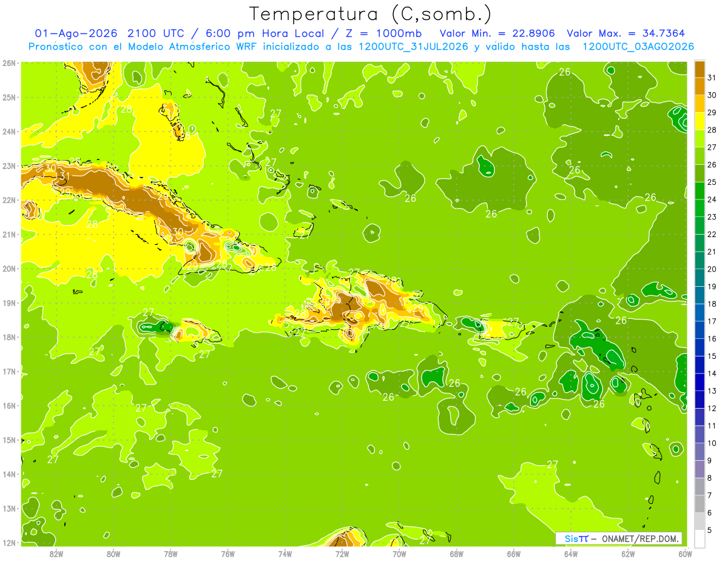The width and height of the screenshot is (728, 562).
Task: Click the yellow swatch between legend 28 and 29
Action: click(x=699, y=121)
